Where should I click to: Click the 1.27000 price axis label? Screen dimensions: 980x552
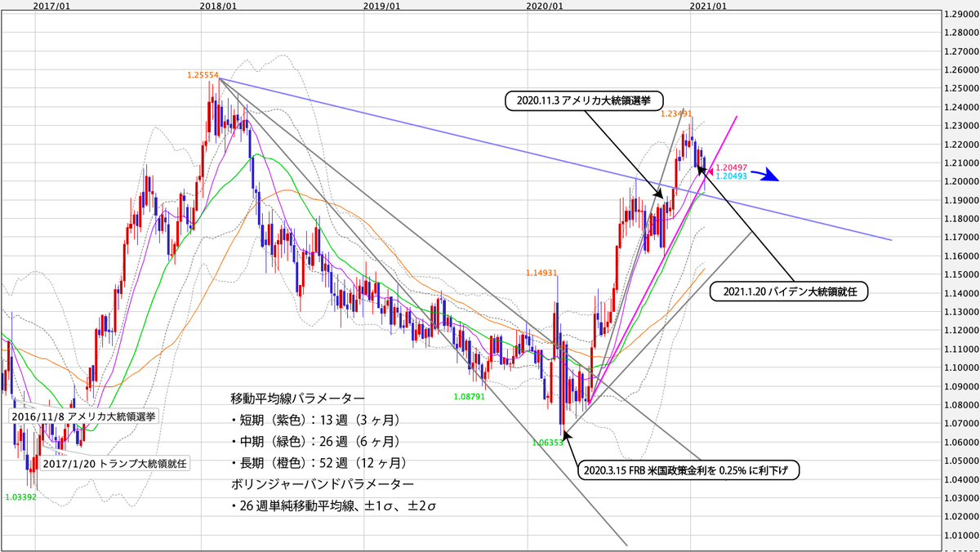click(960, 51)
